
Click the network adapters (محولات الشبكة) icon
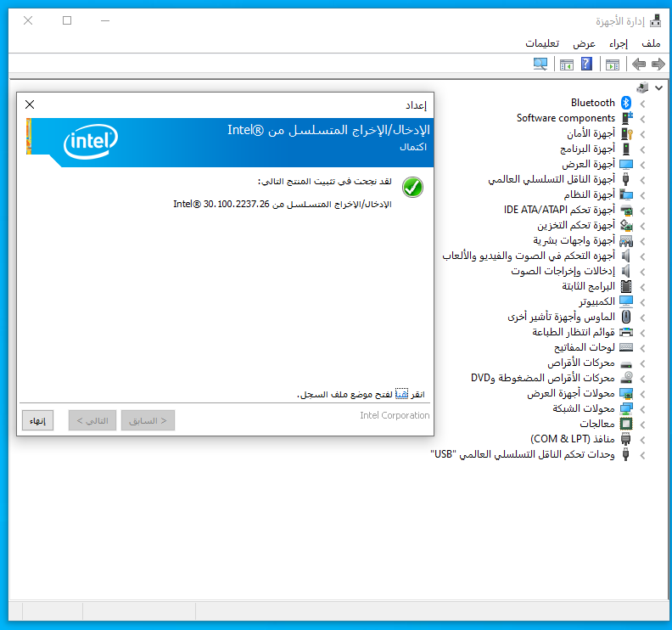pos(626,408)
